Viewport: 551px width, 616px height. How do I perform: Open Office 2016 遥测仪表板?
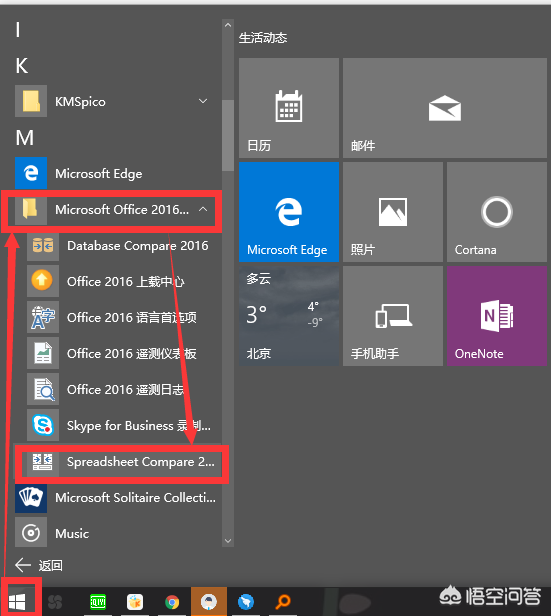pyautogui.click(x=124, y=354)
